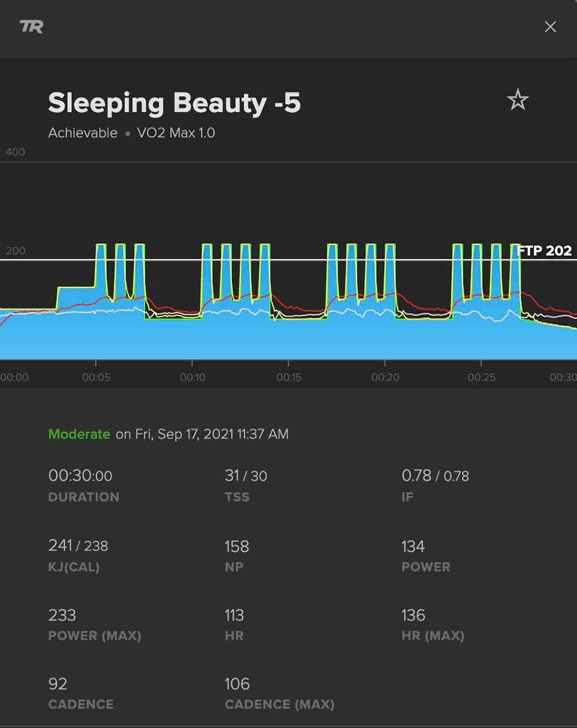The height and width of the screenshot is (728, 577).
Task: Click the NP label
Action: click(x=234, y=567)
